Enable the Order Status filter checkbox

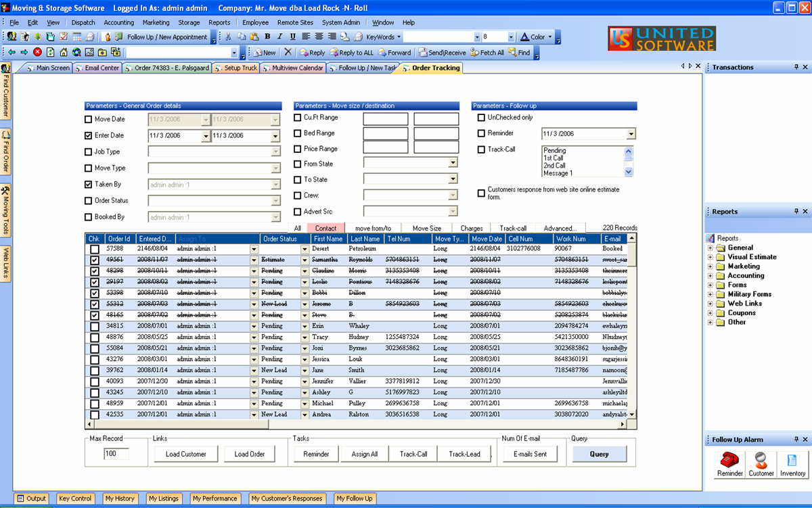point(89,201)
